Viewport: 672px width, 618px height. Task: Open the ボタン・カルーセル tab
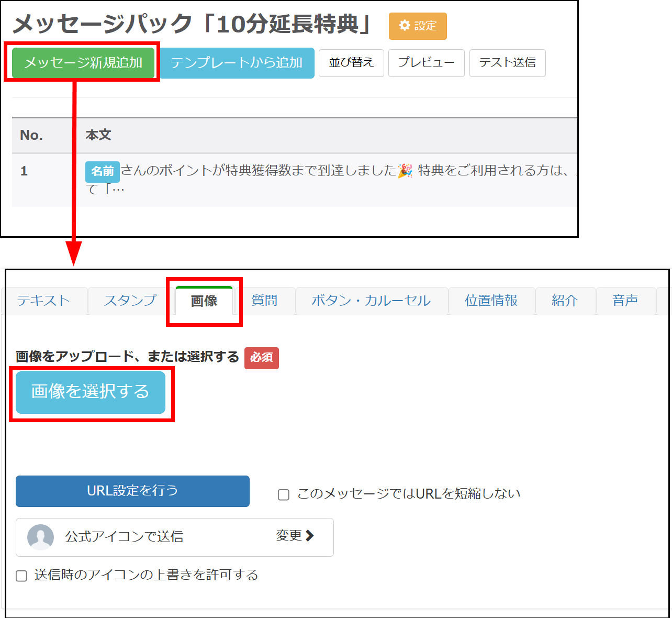[371, 301]
